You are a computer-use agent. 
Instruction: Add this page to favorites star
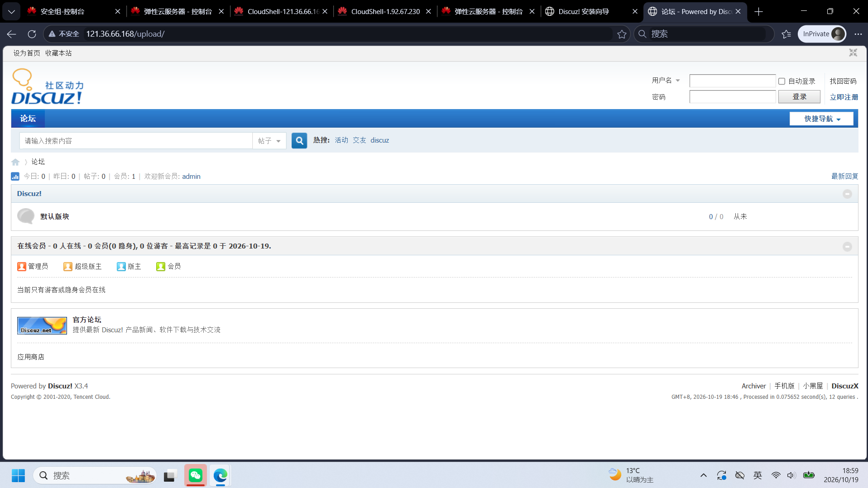coord(622,34)
